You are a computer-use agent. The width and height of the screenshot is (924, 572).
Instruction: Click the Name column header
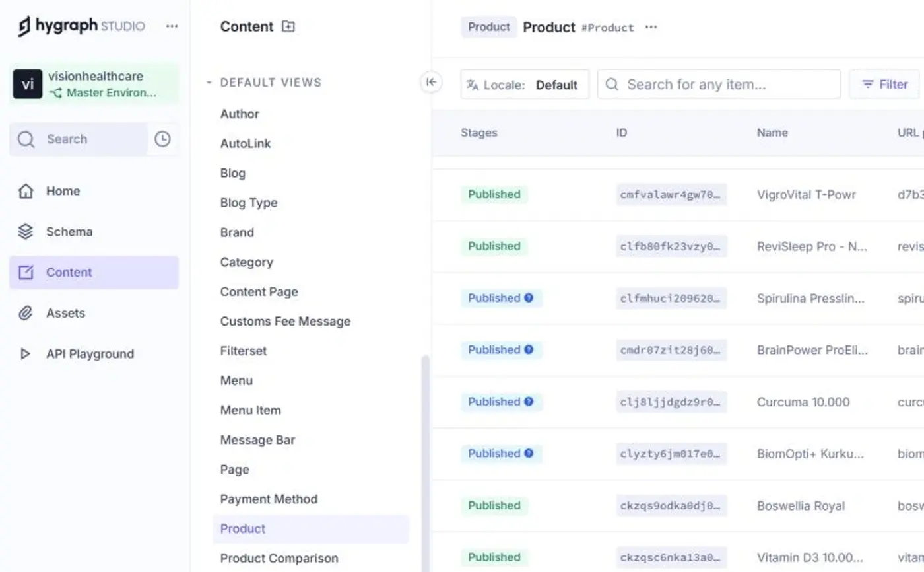[x=772, y=133]
